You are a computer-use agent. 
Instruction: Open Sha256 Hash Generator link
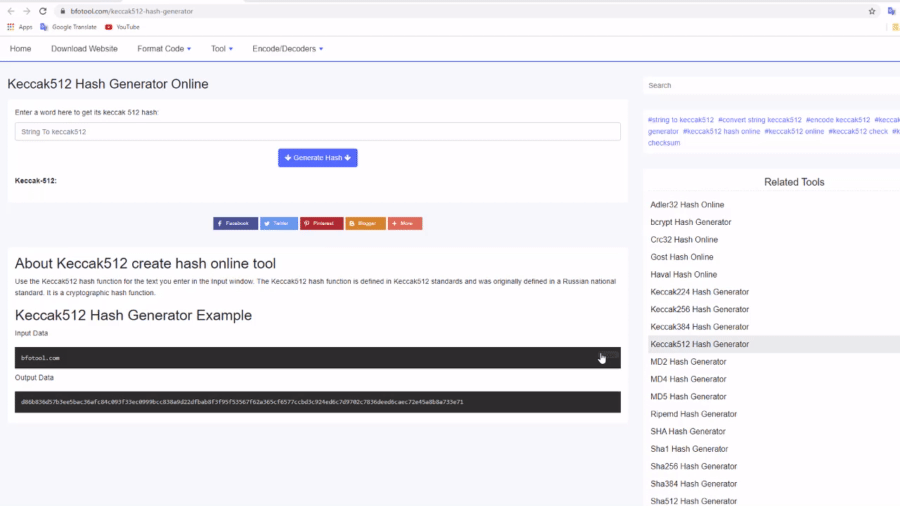click(x=693, y=466)
